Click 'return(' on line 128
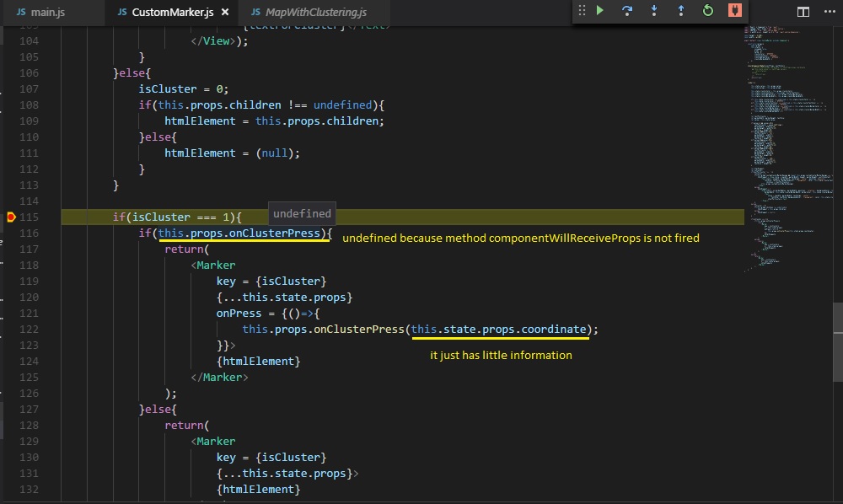 point(187,425)
